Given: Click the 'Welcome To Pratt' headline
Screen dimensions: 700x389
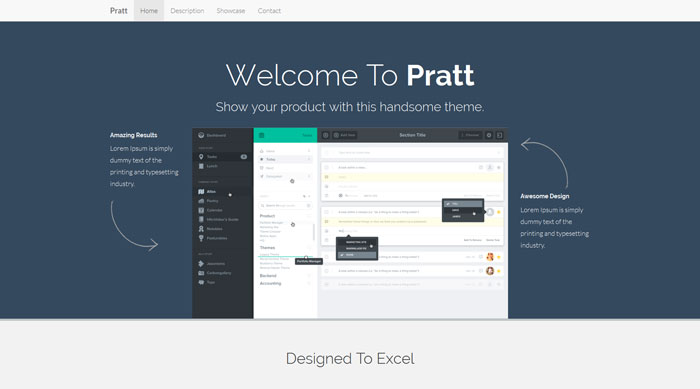Looking at the screenshot, I should (x=350, y=75).
